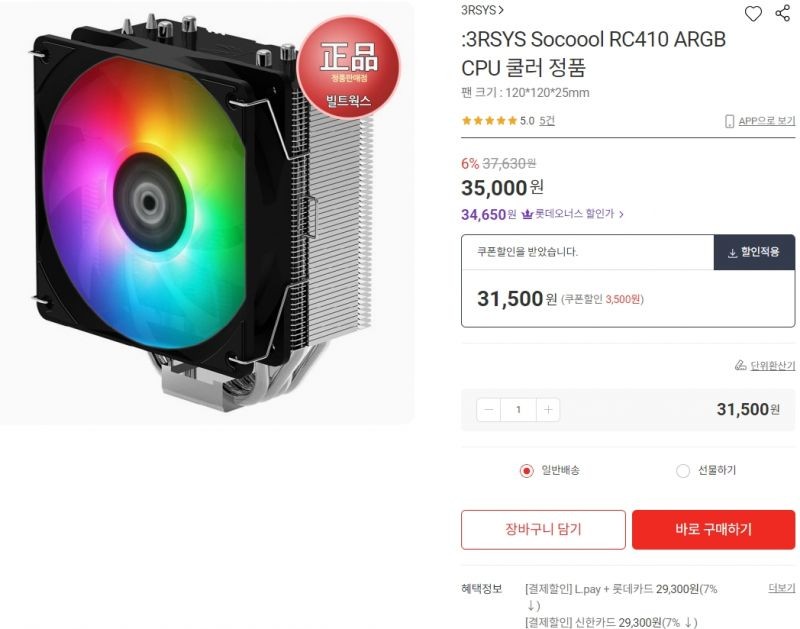Click the RGB CPU cooler product image

click(207, 212)
